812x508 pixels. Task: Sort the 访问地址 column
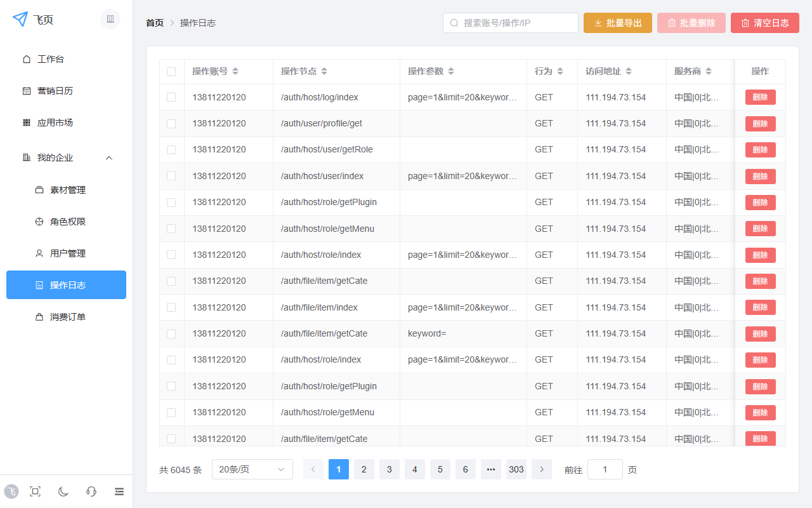(x=629, y=72)
